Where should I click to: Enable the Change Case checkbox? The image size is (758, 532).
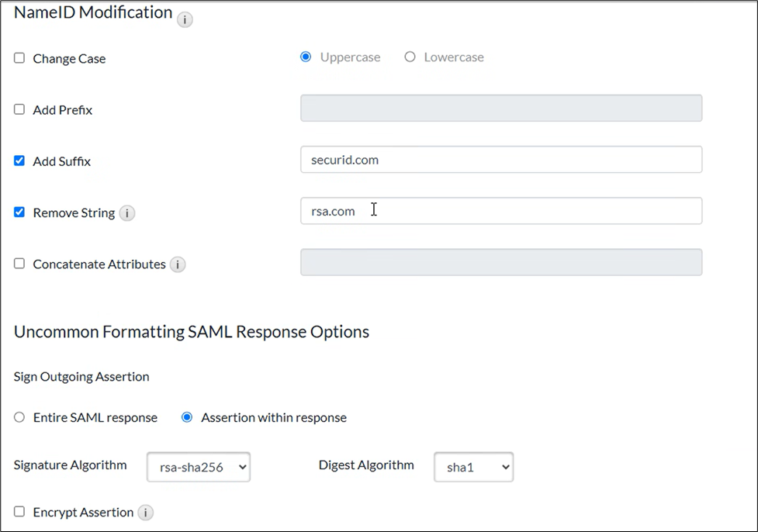coord(19,58)
